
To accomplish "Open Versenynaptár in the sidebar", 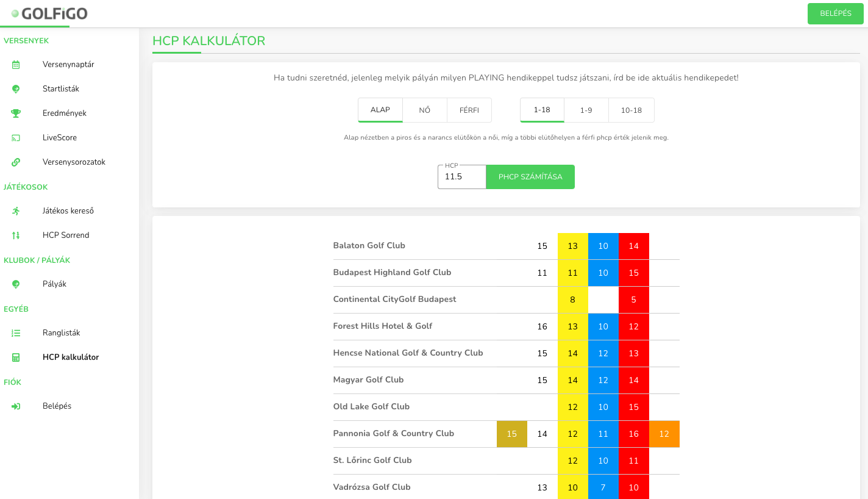I will point(68,65).
